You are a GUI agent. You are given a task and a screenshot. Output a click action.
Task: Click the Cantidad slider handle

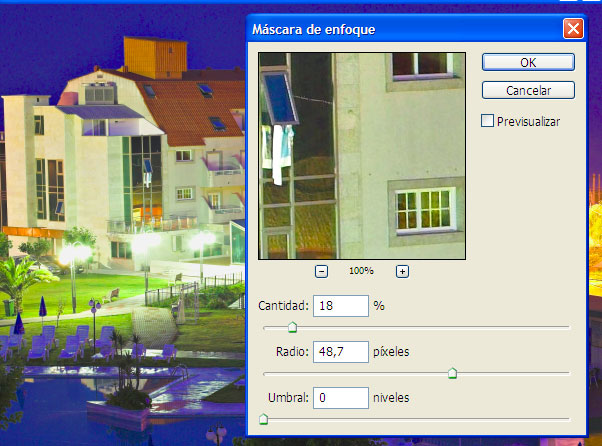pos(292,327)
